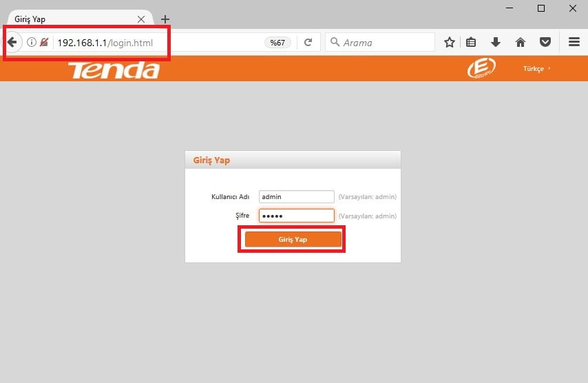
Task: Bookmark this page with star icon
Action: tap(450, 43)
